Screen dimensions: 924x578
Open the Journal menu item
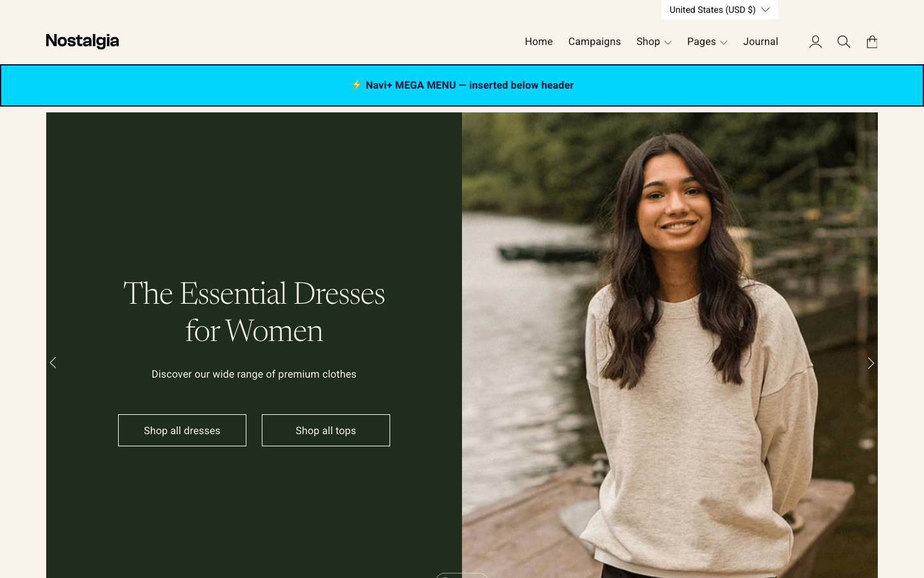coord(760,42)
